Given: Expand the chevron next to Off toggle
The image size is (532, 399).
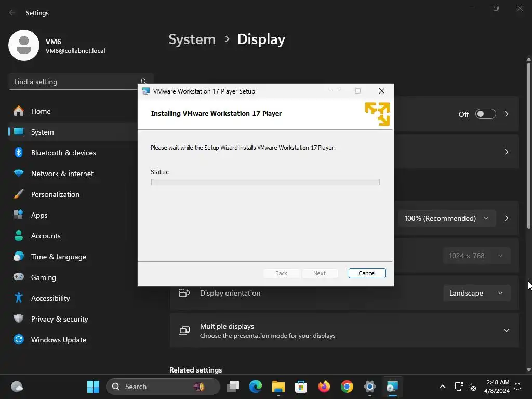Looking at the screenshot, I should [506, 114].
